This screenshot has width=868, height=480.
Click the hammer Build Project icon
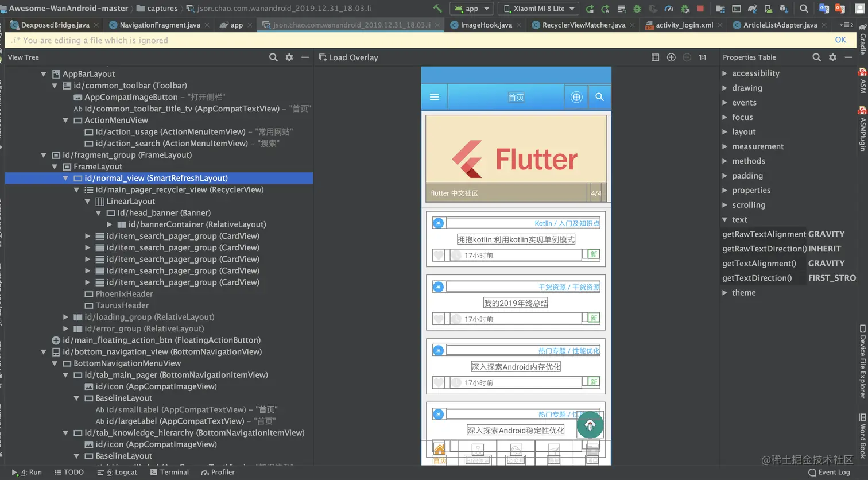pos(437,9)
